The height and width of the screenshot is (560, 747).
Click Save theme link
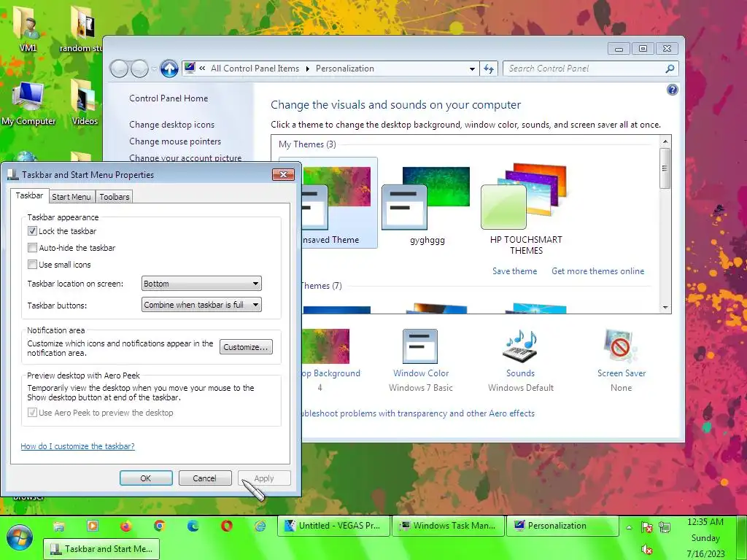514,271
